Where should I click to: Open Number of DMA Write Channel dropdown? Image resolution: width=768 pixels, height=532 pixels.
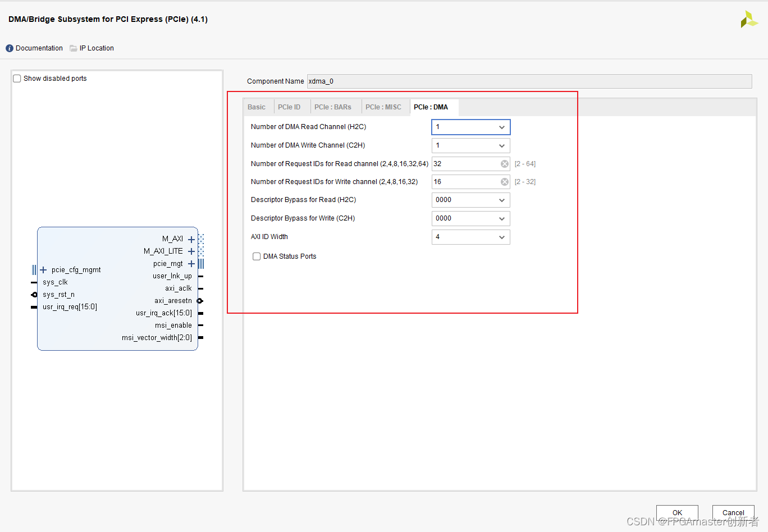[x=471, y=146]
